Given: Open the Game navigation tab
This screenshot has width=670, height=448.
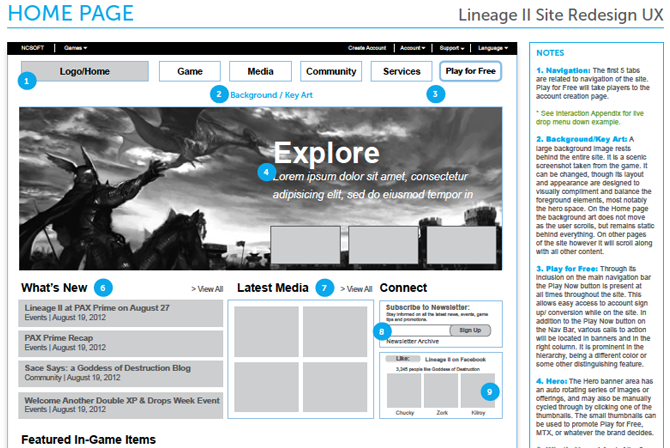Looking at the screenshot, I should click(190, 71).
